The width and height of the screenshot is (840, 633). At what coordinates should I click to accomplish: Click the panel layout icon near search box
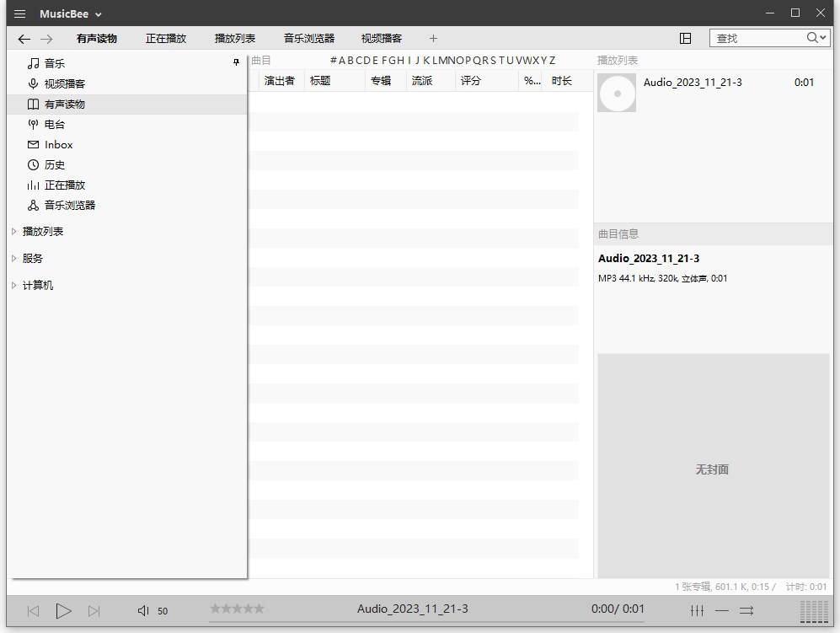pos(687,38)
